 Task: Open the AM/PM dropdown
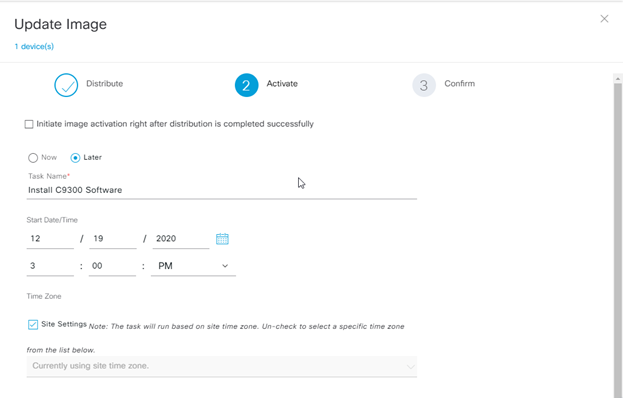tap(193, 266)
